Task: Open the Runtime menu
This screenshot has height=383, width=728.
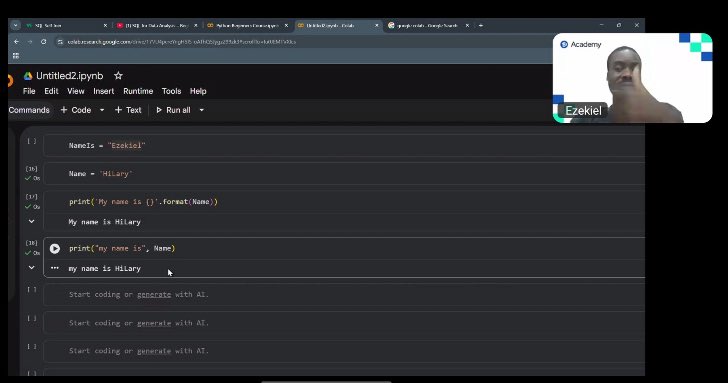Action: (138, 91)
